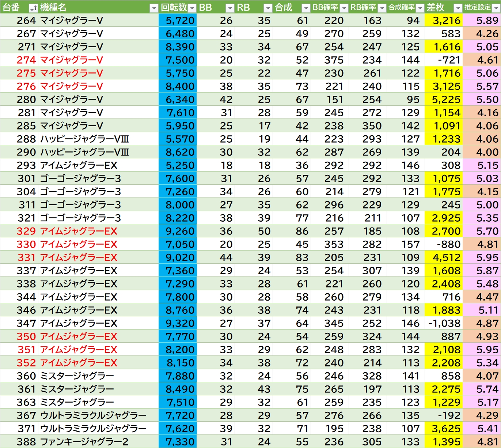The image size is (501, 448).
Task: Select estimated setting cell 5.89
Action: [x=482, y=20]
